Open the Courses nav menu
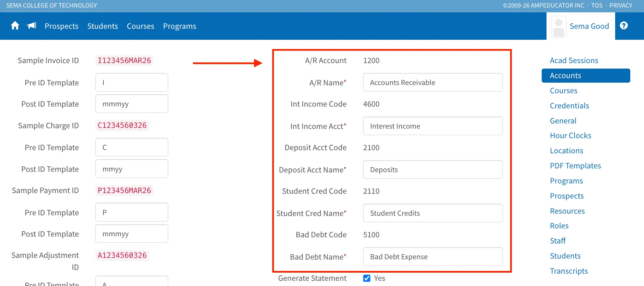The width and height of the screenshot is (644, 286). (140, 26)
